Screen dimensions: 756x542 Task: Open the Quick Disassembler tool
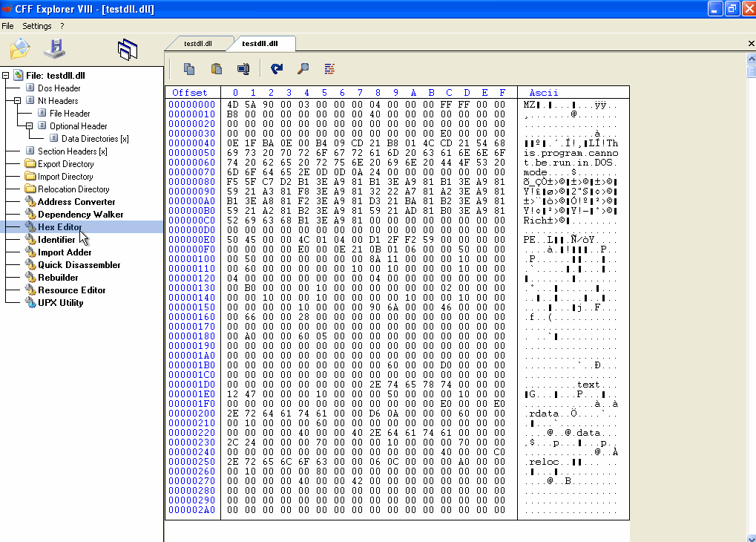pyautogui.click(x=79, y=265)
